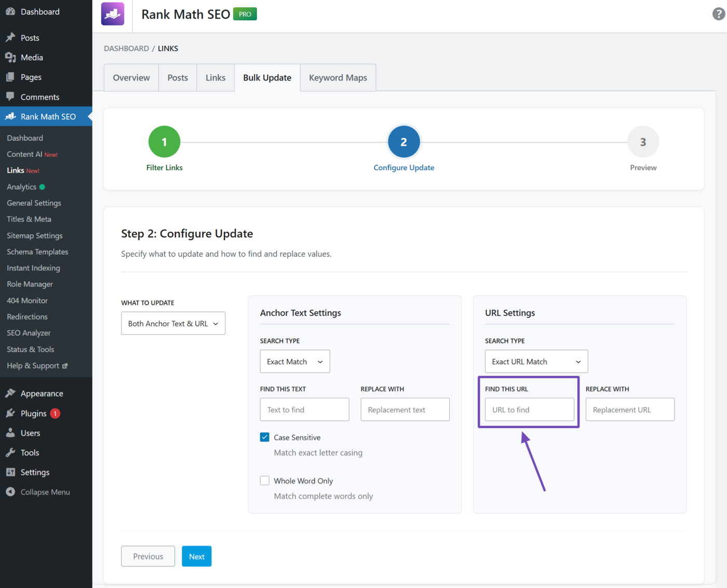Switch to the Overview tab
727x588 pixels.
click(x=131, y=77)
